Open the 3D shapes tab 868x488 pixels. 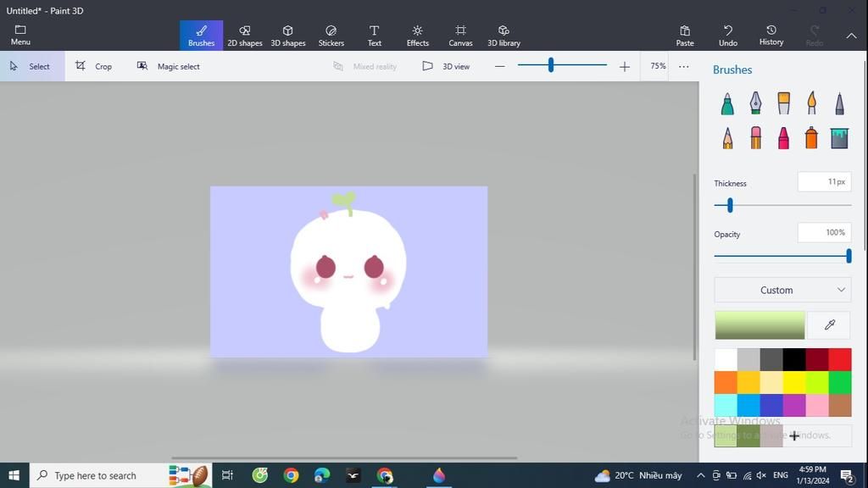pos(288,36)
